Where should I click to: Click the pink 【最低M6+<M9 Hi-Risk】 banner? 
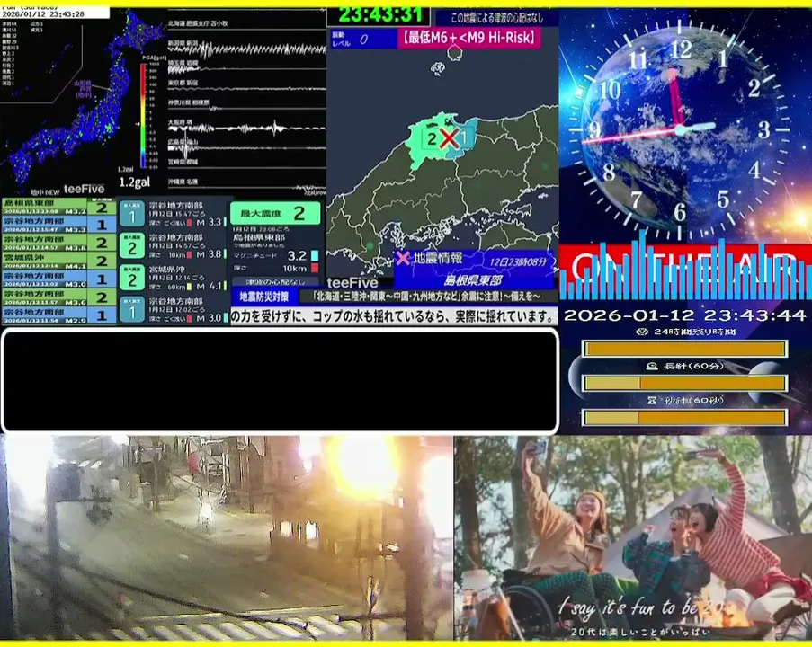pos(469,38)
